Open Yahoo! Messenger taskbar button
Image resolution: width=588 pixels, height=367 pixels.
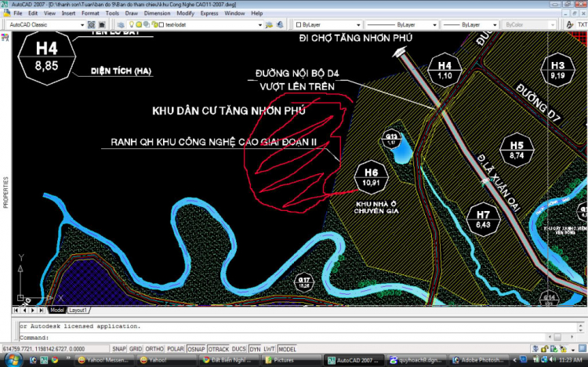point(103,360)
